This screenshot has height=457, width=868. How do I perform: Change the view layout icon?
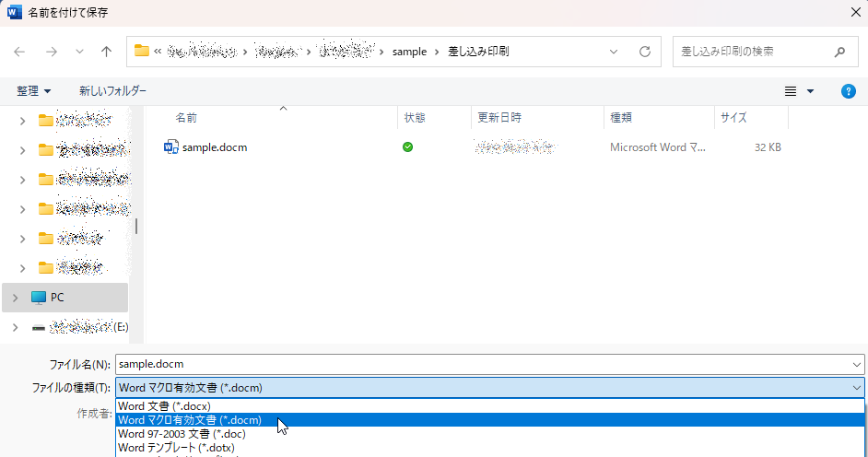click(791, 91)
